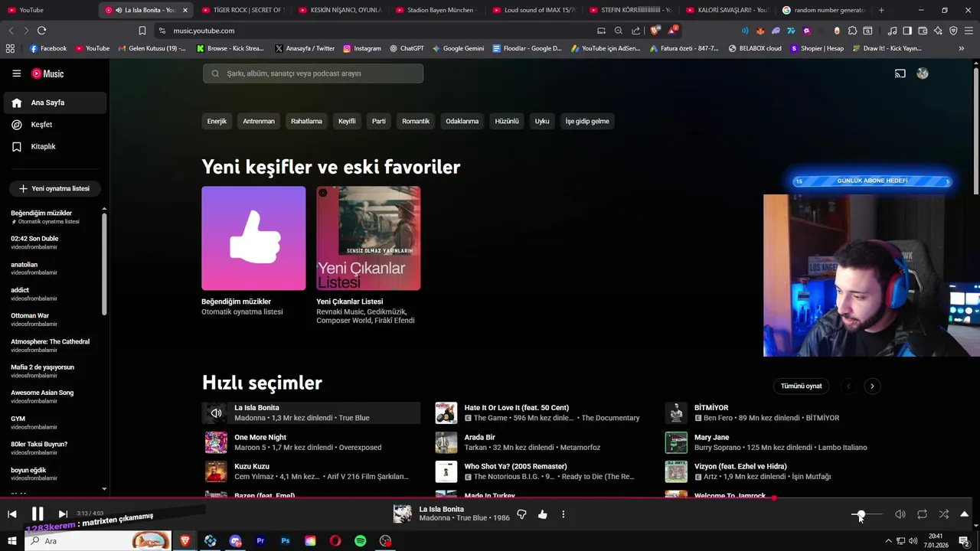Bookmark this page icon in address bar

pyautogui.click(x=142, y=31)
